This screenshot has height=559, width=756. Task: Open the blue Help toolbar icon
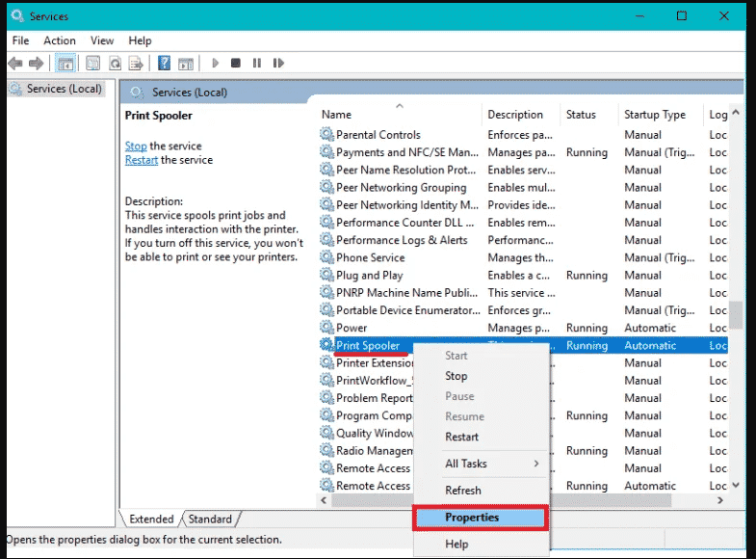(164, 63)
